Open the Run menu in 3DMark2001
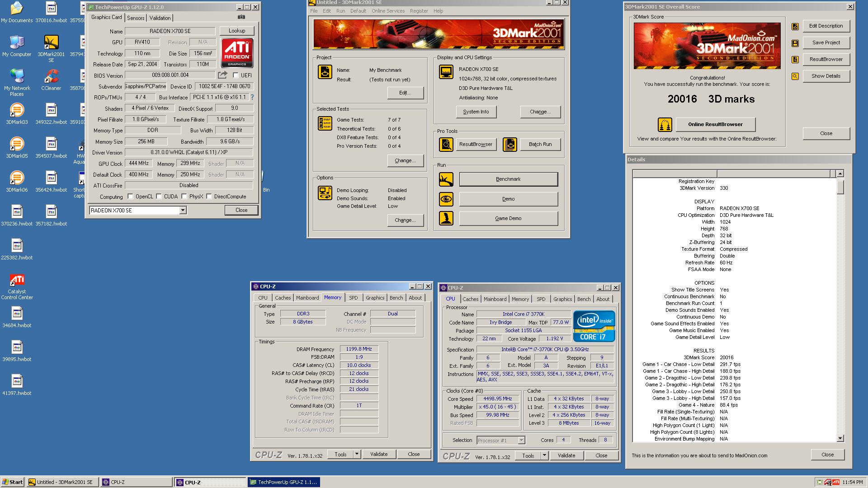 point(340,11)
